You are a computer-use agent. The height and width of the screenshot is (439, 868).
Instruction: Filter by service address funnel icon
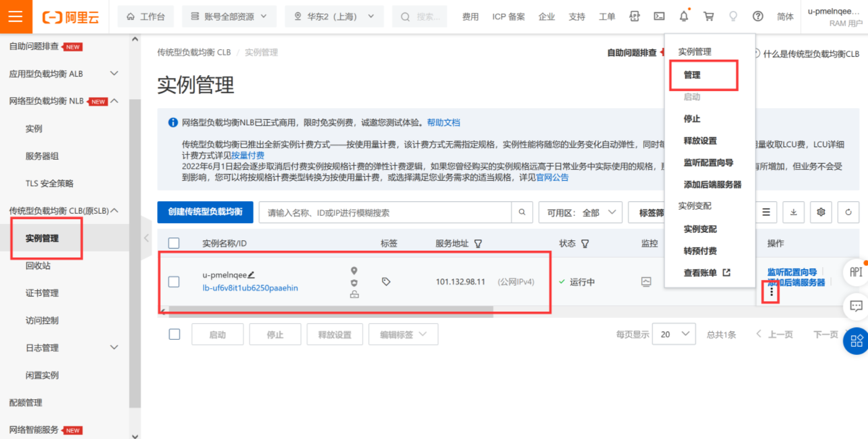click(478, 244)
